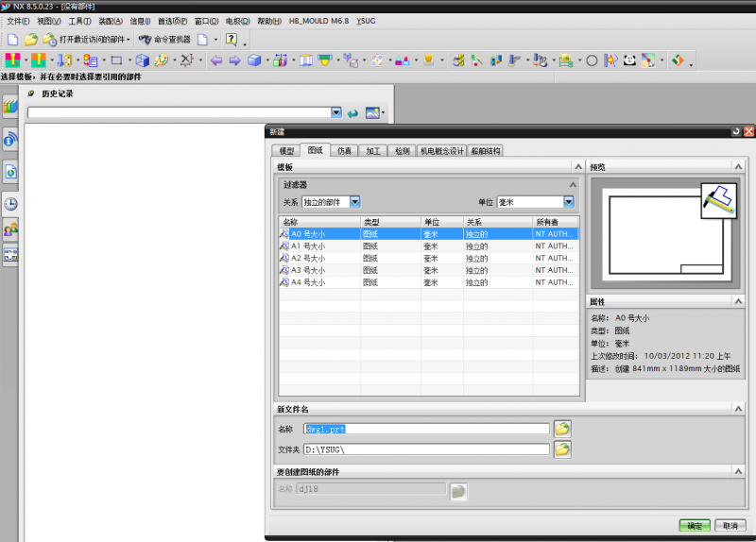Open the YSUG menu
Image resolution: width=756 pixels, height=542 pixels.
coord(366,21)
